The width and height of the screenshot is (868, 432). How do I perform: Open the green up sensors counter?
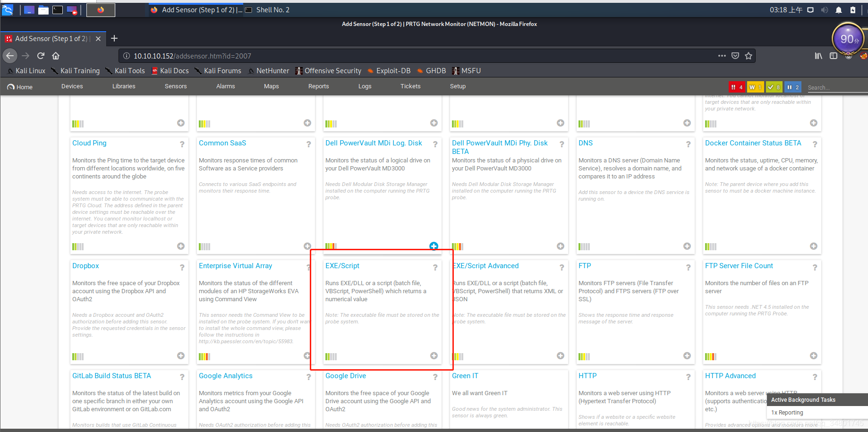774,87
